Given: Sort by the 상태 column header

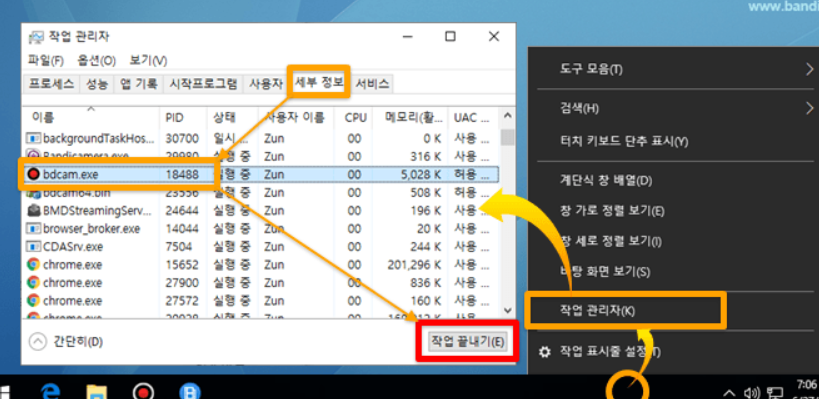Looking at the screenshot, I should click(232, 118).
